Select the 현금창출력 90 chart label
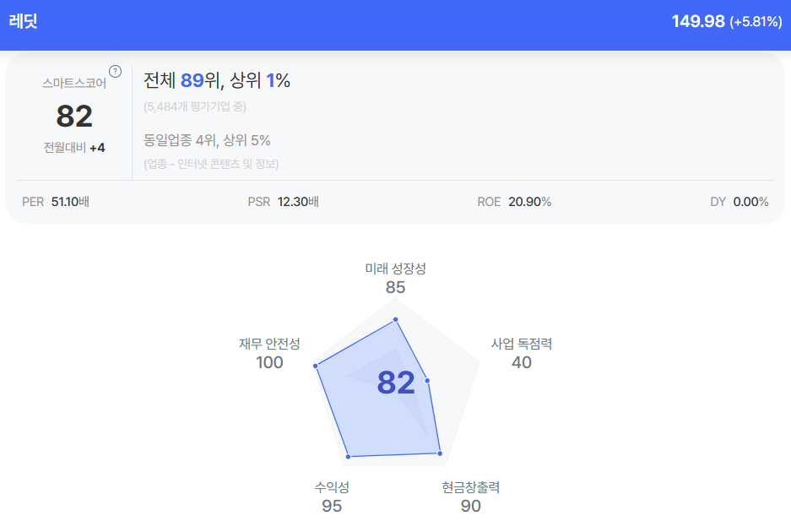Screen dimensions: 791x532 [x=470, y=497]
